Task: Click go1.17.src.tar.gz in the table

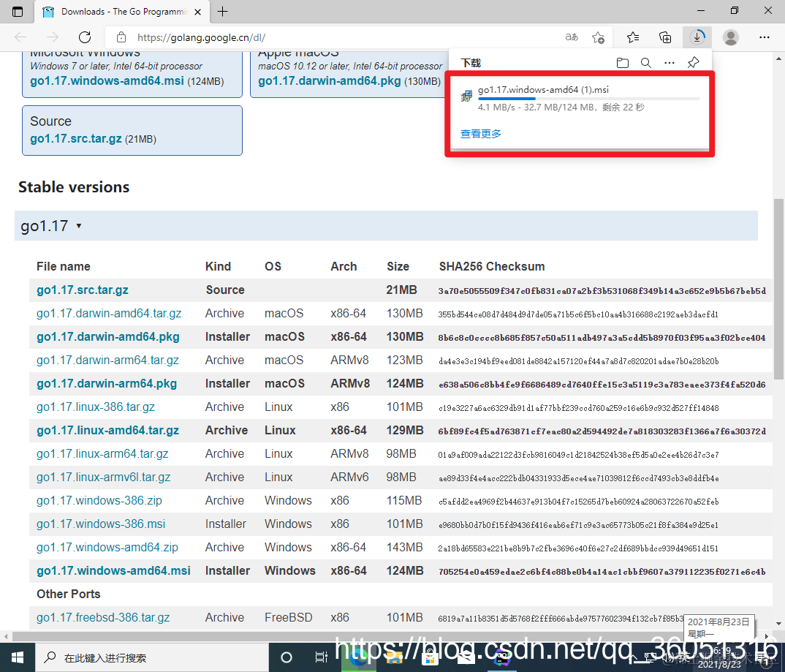Action: [82, 290]
